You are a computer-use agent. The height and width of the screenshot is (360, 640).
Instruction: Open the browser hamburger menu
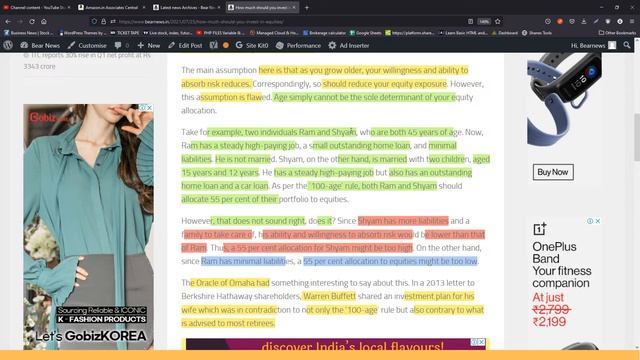click(x=632, y=21)
